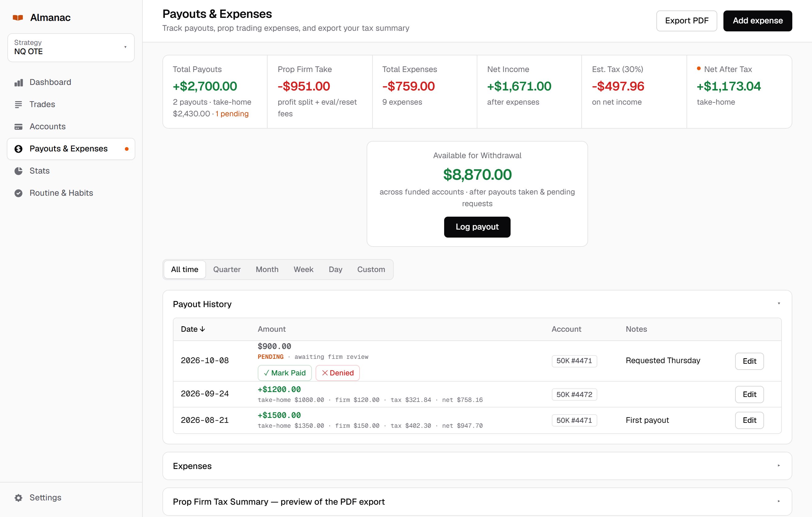Expand the Prop Firm Tax Summary preview
This screenshot has height=517, width=812.
[x=779, y=501]
